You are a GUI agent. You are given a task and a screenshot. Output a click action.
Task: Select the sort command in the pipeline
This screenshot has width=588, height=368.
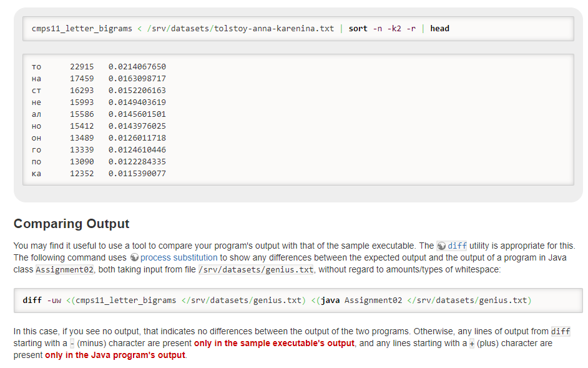pyautogui.click(x=357, y=28)
